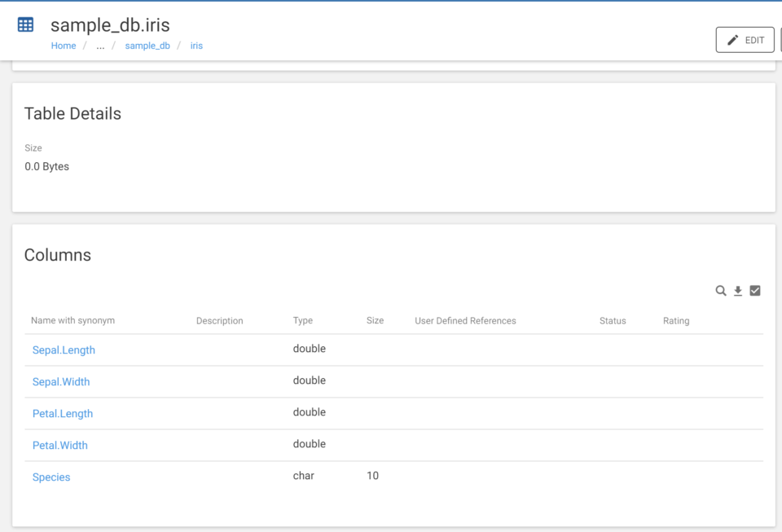Open the iris breadcrumb link
Screen dimensions: 782x532
pyautogui.click(x=196, y=46)
